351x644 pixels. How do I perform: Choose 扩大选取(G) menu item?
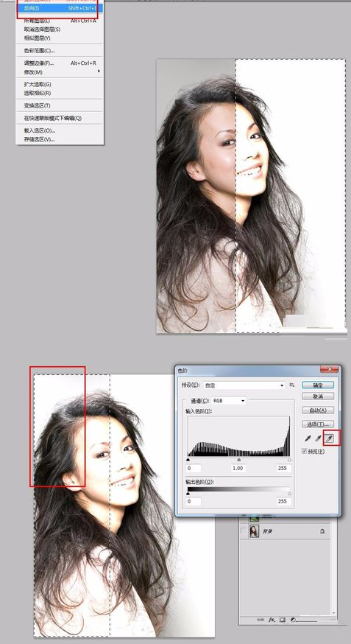point(60,84)
